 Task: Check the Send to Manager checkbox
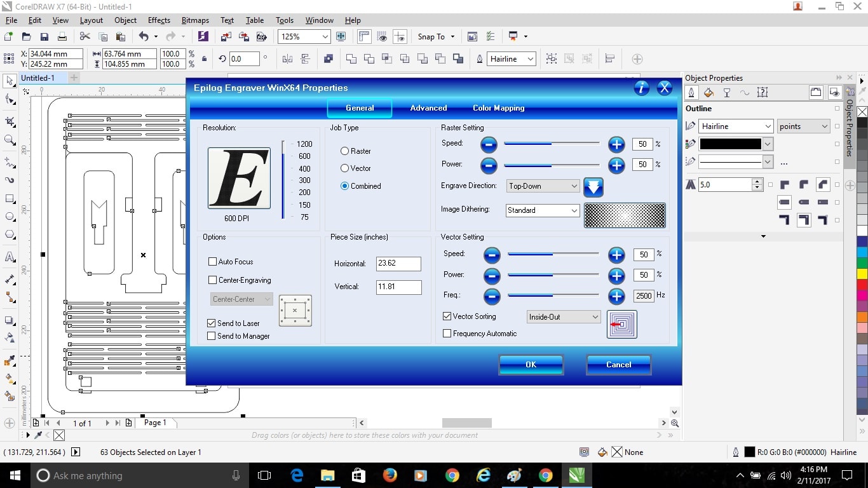coord(212,336)
